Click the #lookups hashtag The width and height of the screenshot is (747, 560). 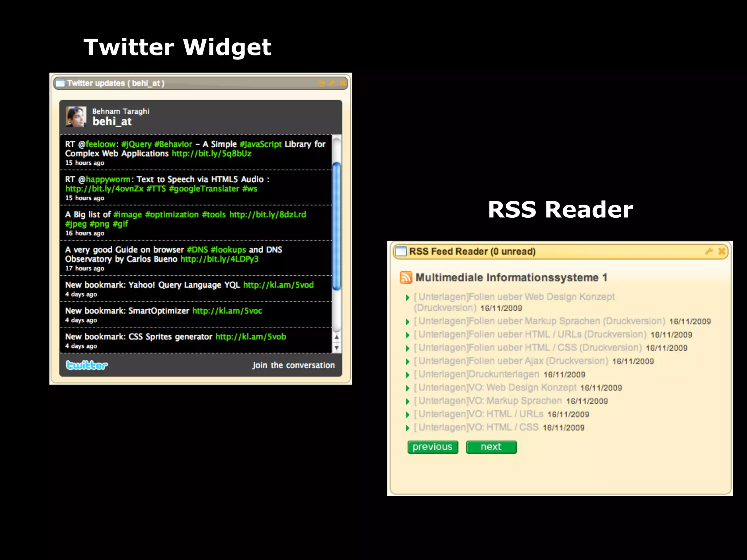coord(228,250)
